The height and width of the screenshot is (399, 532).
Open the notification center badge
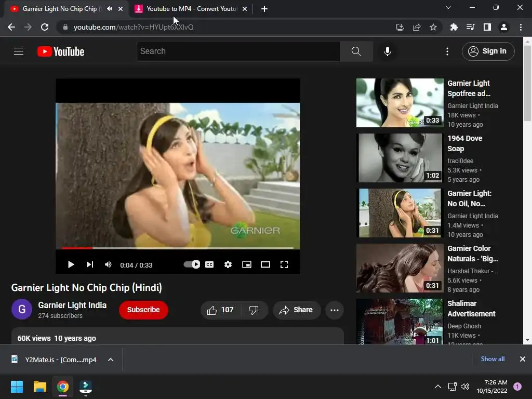[x=517, y=387]
